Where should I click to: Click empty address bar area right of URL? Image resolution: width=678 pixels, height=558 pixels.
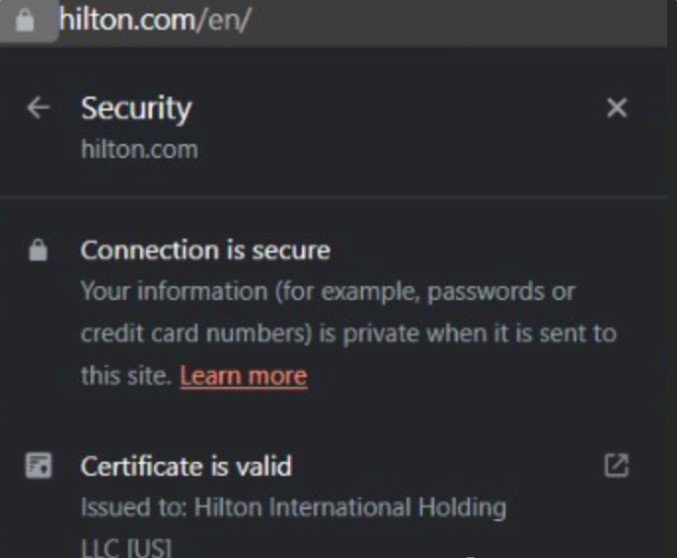click(450, 21)
